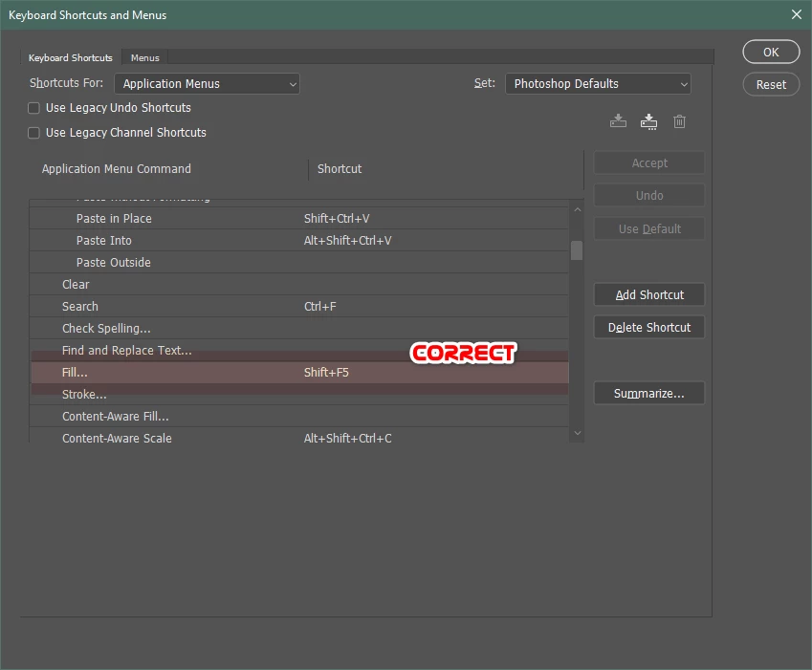
Task: Click the Application Menu Command column header
Action: [117, 168]
